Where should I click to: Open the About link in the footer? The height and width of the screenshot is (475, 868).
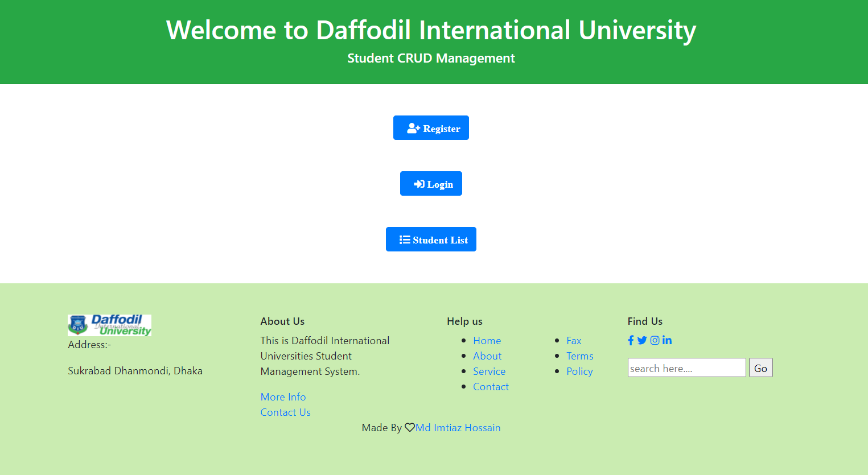coord(487,356)
